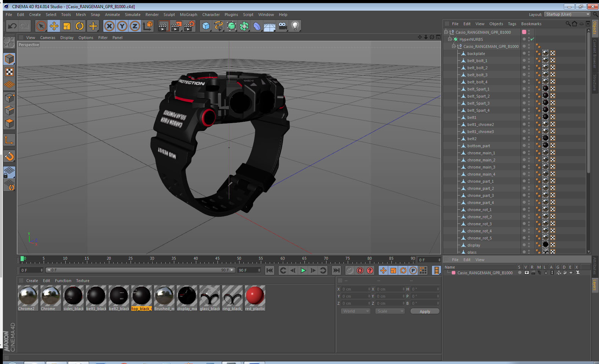Click the X position input field
599x364 pixels.
pos(356,289)
